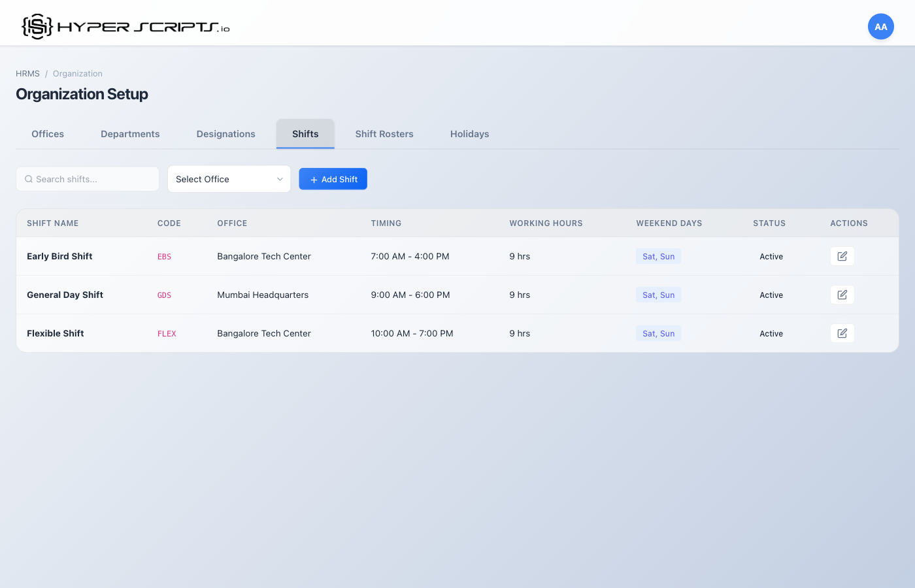Screen dimensions: 915x588
Task: Switch to the Offices tab
Action: pos(48,134)
